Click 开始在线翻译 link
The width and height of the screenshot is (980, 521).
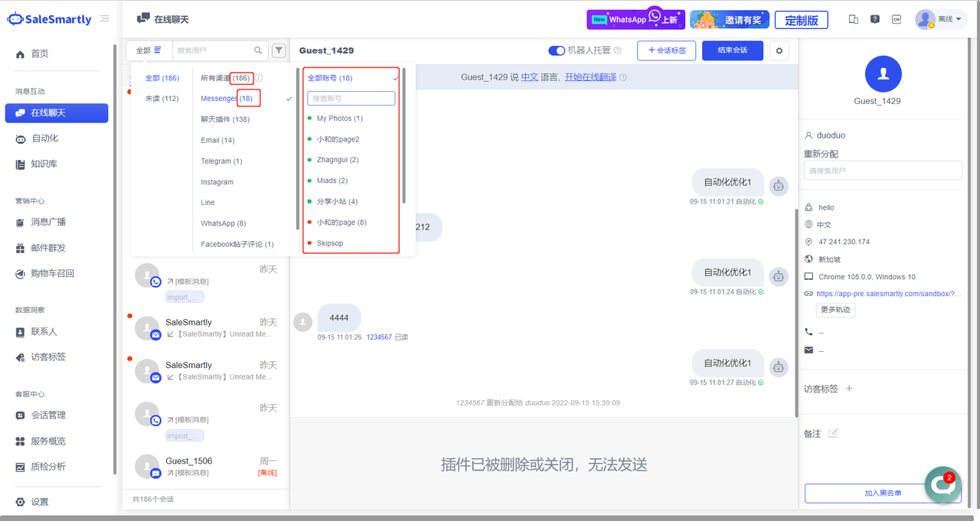590,77
